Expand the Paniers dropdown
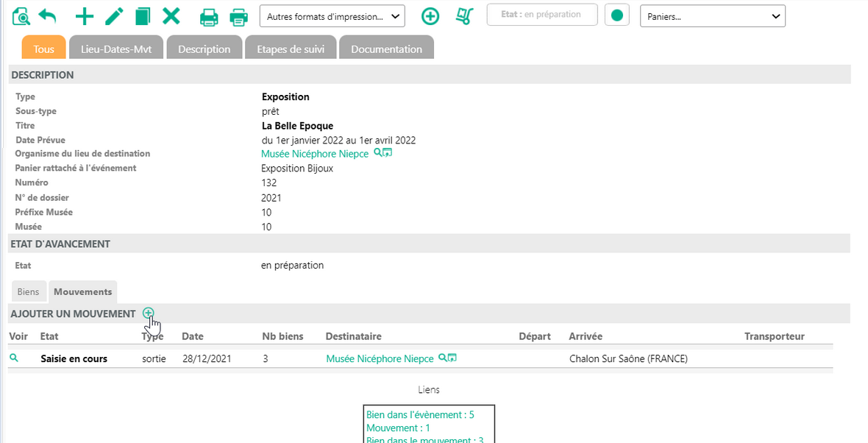This screenshot has height=443, width=868. pyautogui.click(x=713, y=16)
